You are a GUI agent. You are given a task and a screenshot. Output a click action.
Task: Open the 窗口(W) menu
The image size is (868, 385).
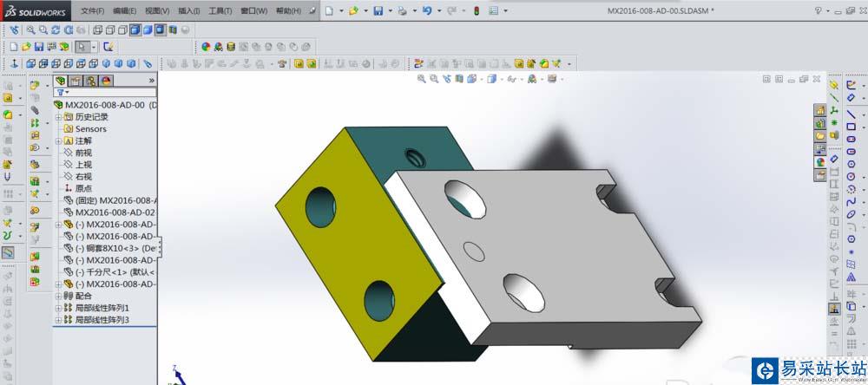253,11
